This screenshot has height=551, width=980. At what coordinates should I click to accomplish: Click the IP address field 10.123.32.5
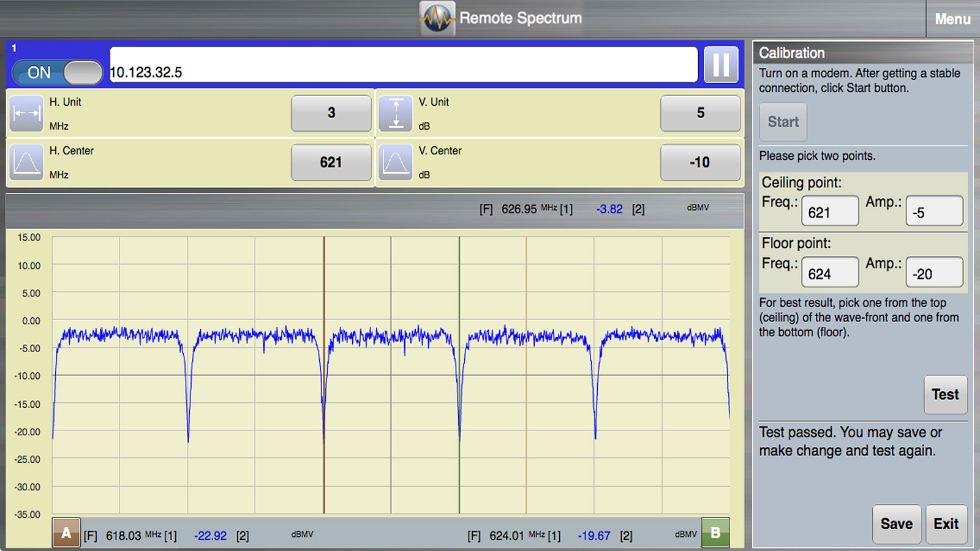(403, 65)
